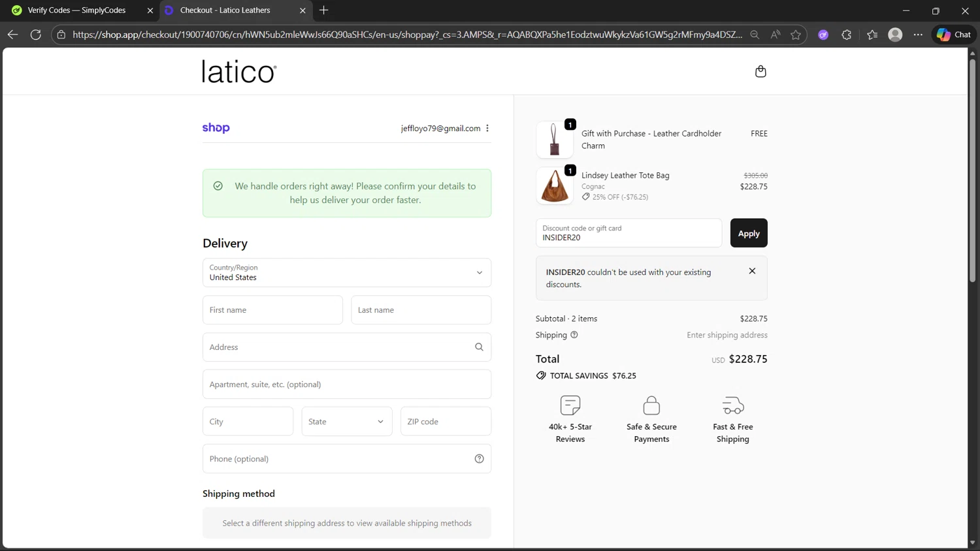980x551 pixels.
Task: Click the Safe & Secure Payments icon
Action: click(651, 405)
